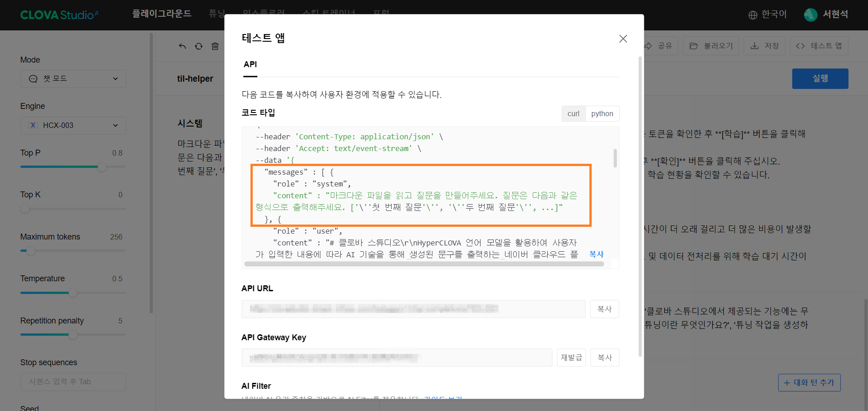Click the Stop sequences input field
Viewport: 868px width, 411px height.
(x=73, y=382)
